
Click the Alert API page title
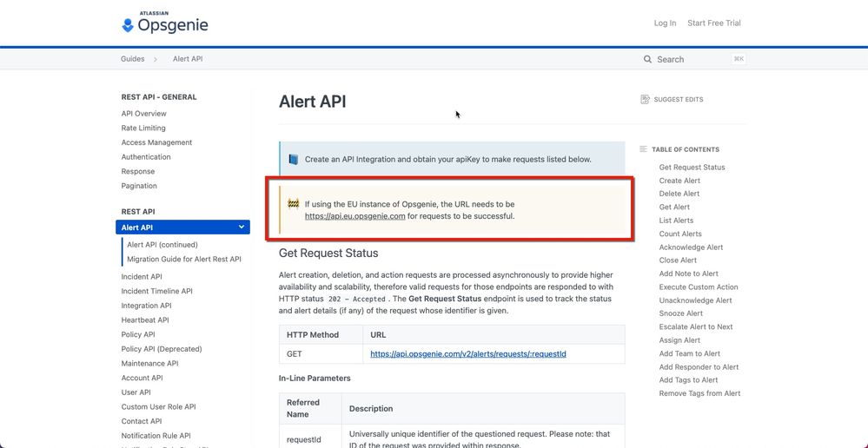tap(313, 102)
